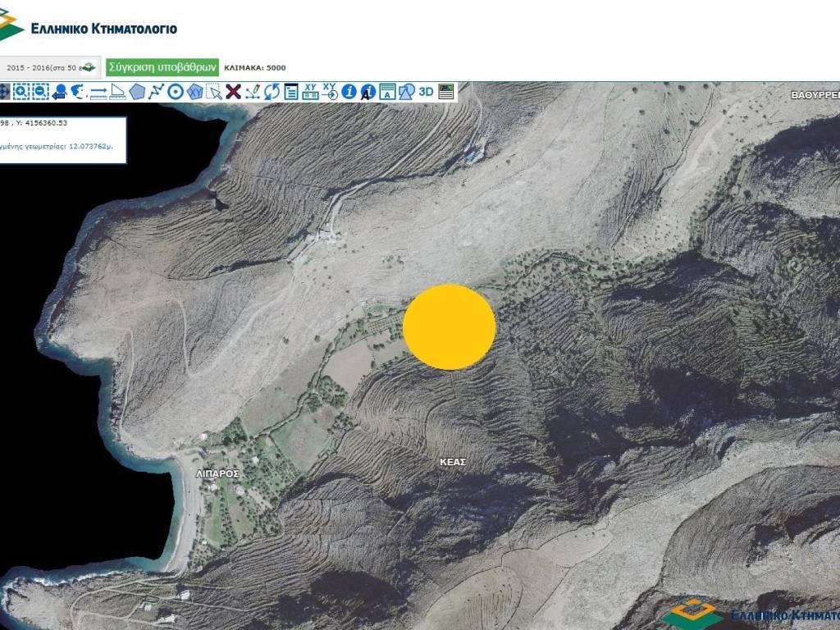Open the go to XY coordinates tool

(330, 92)
